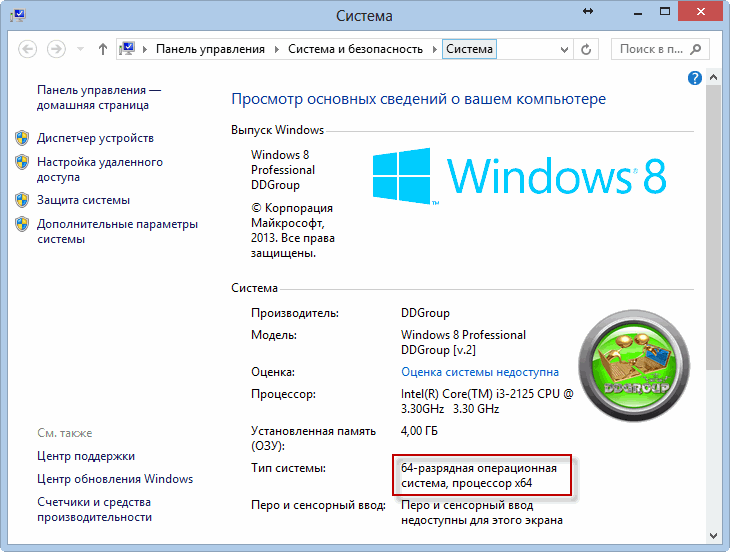Open help with the blue question icon
Image resolution: width=730 pixels, height=552 pixels.
click(695, 78)
